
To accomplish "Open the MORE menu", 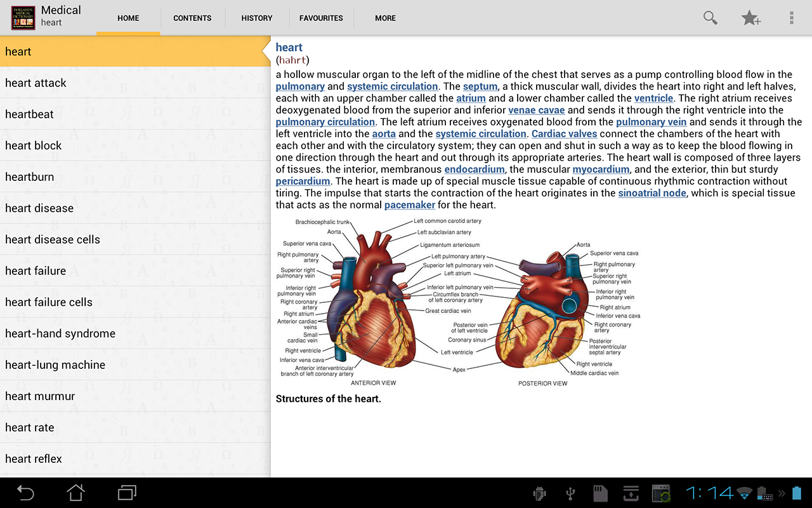I will (x=386, y=18).
